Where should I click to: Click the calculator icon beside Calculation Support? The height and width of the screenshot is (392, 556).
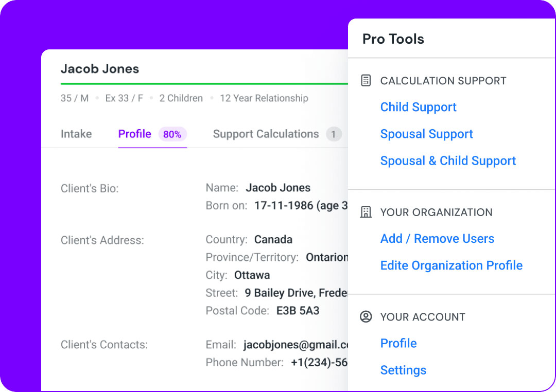366,81
